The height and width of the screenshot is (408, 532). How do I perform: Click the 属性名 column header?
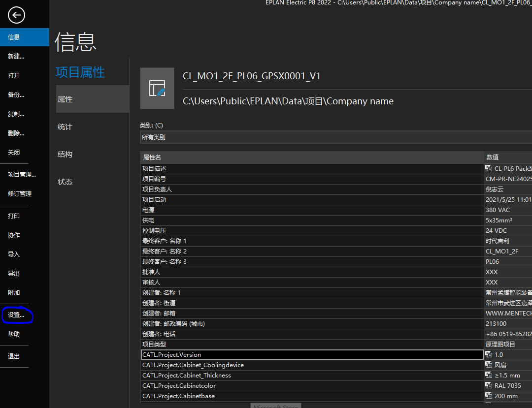click(x=312, y=157)
